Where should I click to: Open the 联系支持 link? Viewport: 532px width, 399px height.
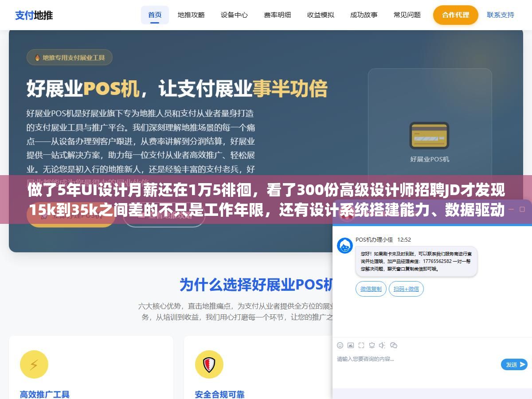tap(501, 15)
